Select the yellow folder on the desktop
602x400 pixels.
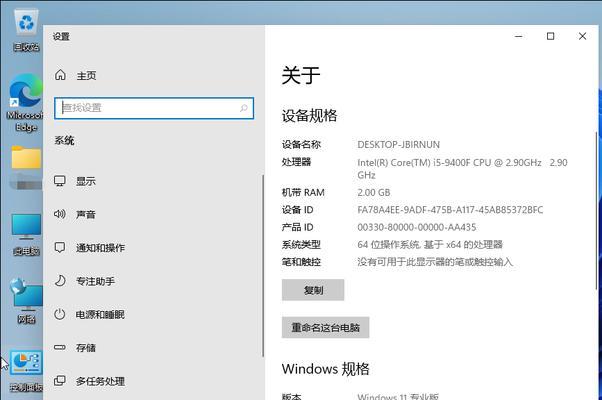[26, 157]
